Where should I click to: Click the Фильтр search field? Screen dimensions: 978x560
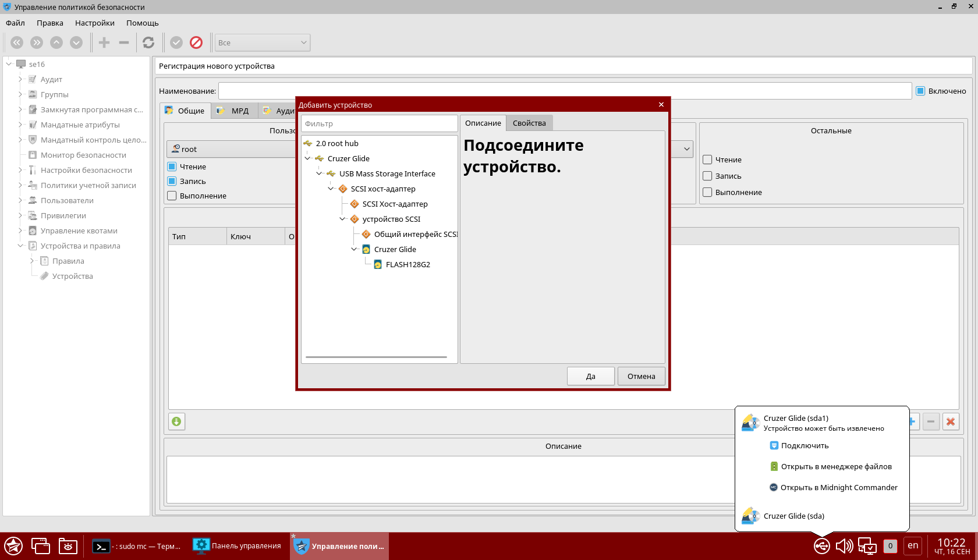379,123
